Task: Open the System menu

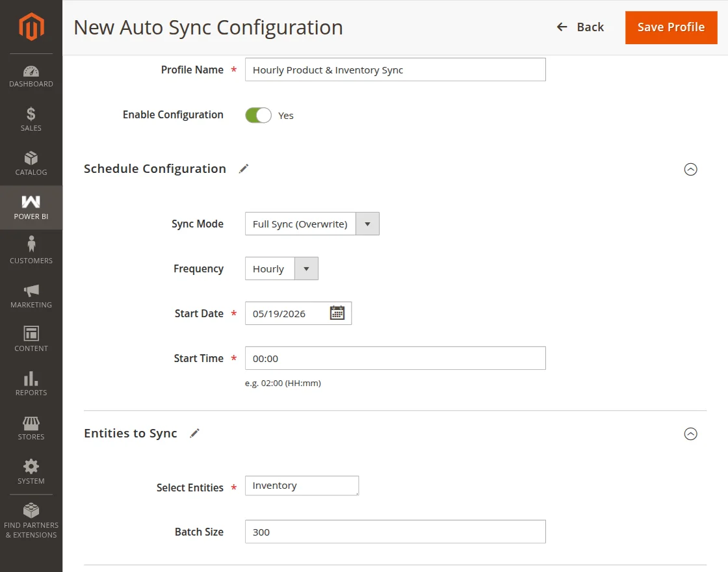Action: [31, 472]
